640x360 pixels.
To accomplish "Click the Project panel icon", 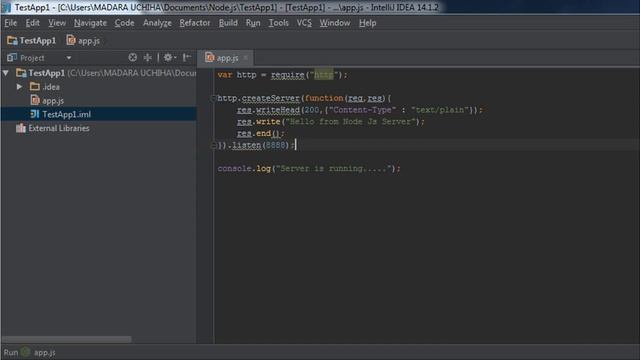I will point(12,58).
